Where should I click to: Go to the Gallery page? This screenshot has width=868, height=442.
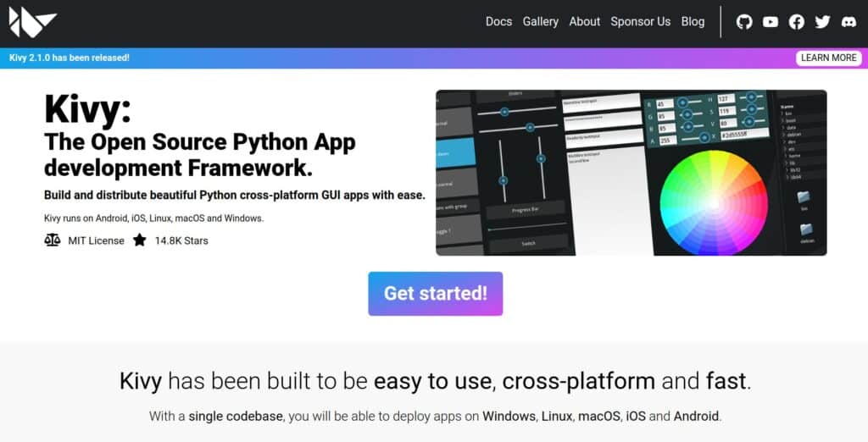[x=540, y=22]
